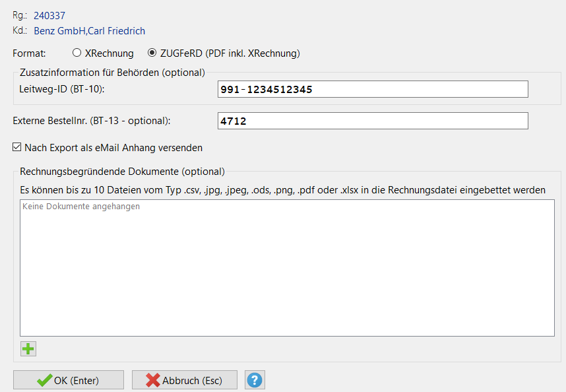This screenshot has height=392, width=566.
Task: Select the XRechnung format radio button
Action: [x=77, y=53]
